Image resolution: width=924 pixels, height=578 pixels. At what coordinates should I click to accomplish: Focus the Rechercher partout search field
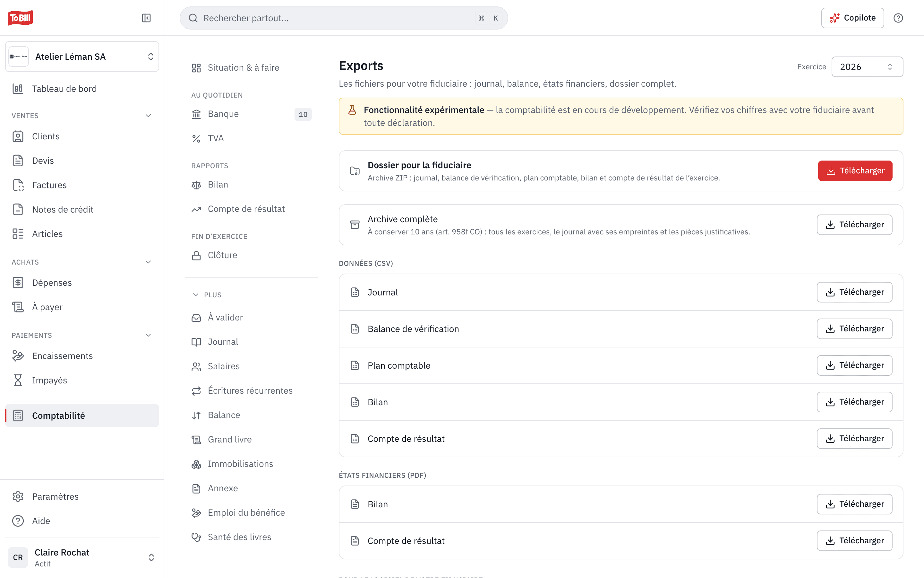click(x=344, y=18)
